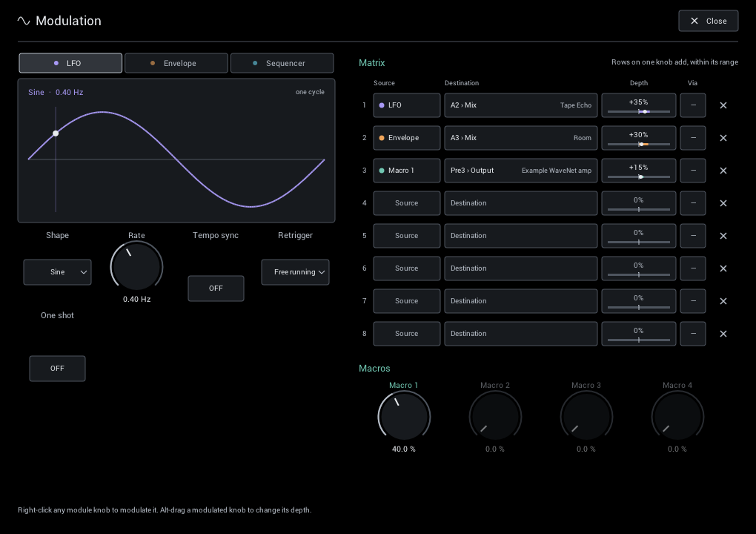Click the 0% depth slider on row 5
The image size is (756, 534).
tap(638, 236)
